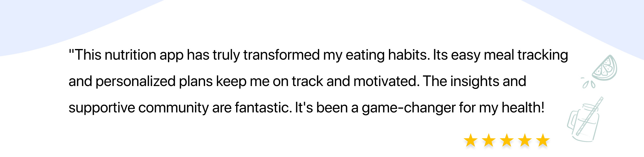The width and height of the screenshot is (644, 157).
Task: Click the words "nutrition app" in the testimonial
Action: 144,55
